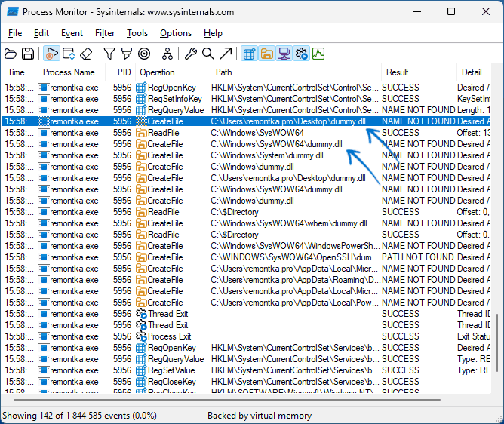Open the Edit menu
Screen dimensions: 504x424
coord(41,33)
